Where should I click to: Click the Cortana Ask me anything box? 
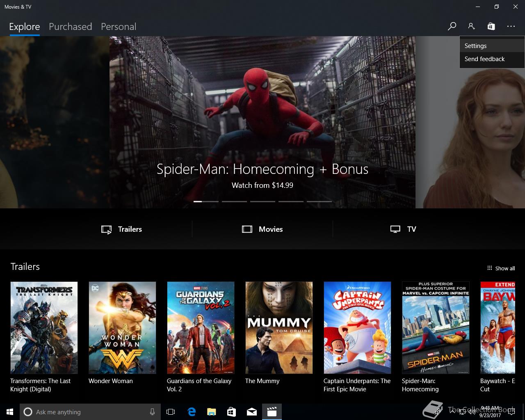[90, 412]
